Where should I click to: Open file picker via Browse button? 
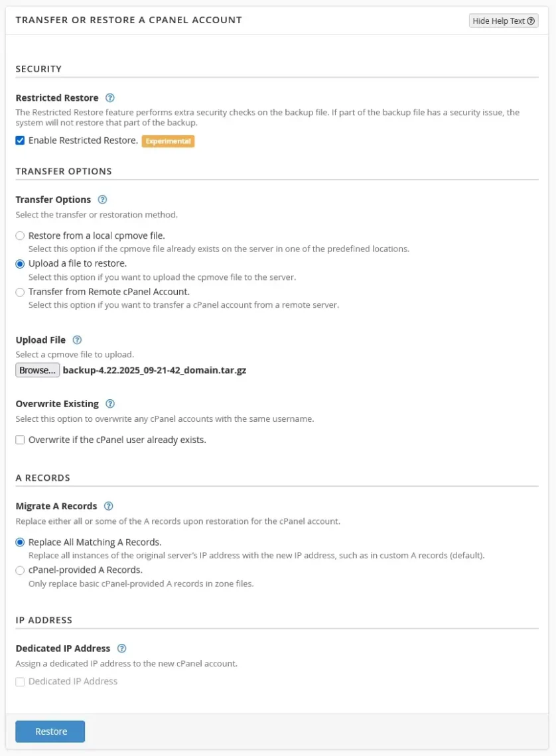pos(37,369)
